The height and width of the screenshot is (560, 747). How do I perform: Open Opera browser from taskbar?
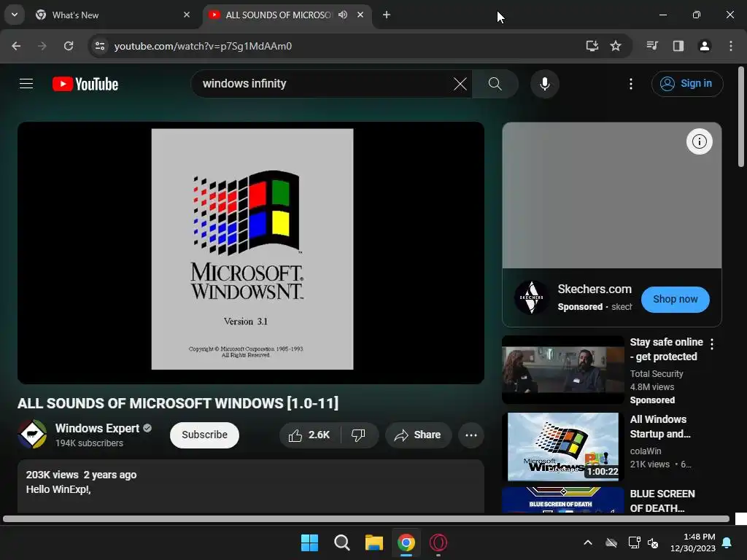[438, 542]
